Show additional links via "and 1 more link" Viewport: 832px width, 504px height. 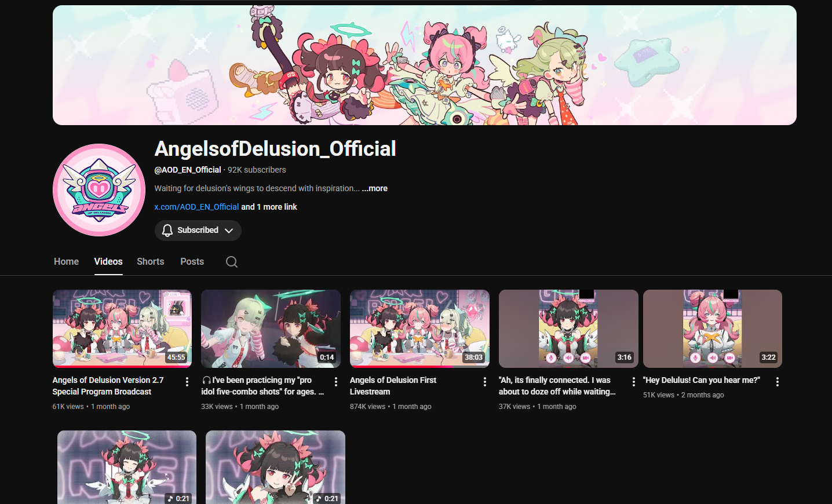click(x=269, y=207)
